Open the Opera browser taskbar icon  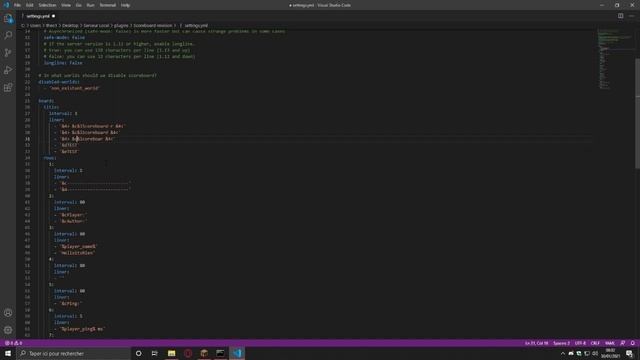pos(188,353)
